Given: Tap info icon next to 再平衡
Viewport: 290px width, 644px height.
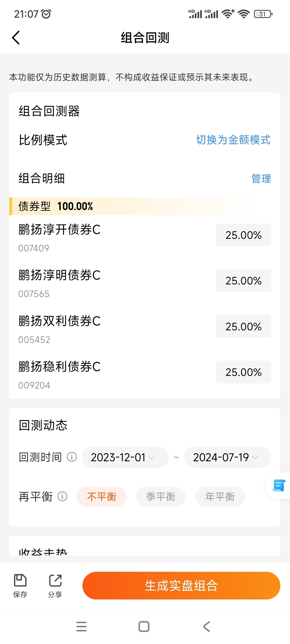Looking at the screenshot, I should 62,496.
